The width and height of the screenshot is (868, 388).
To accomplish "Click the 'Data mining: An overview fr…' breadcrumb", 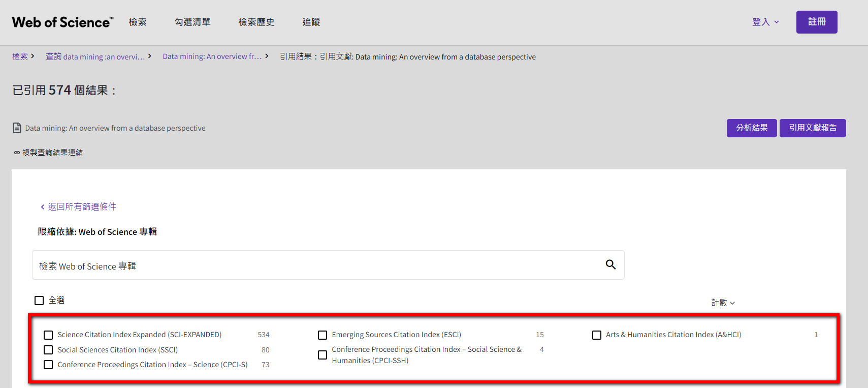I will click(x=212, y=56).
